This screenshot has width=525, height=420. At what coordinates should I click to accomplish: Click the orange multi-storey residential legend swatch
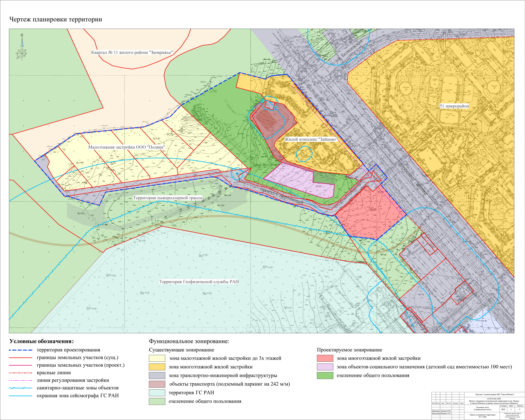point(157,367)
